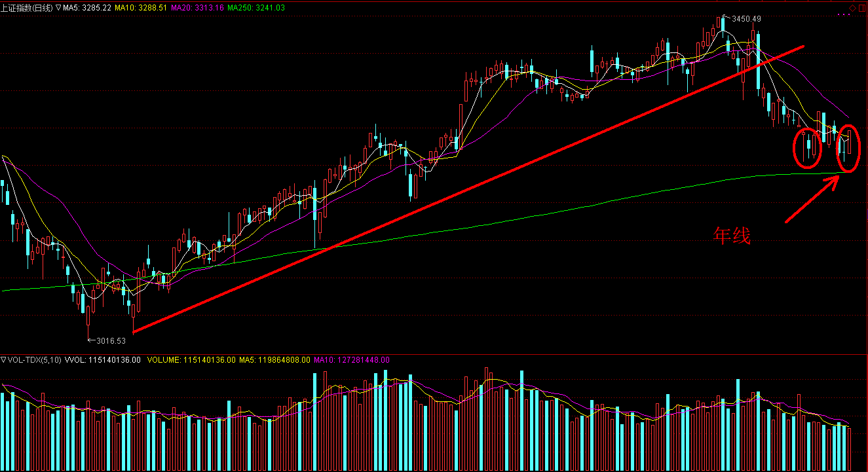Select the MA5: 3285.22 legend label
Viewport: 868px width, 472px height.
pos(87,8)
